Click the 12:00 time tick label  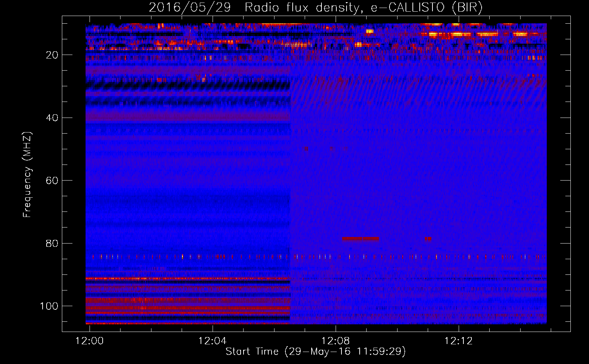(x=90, y=341)
